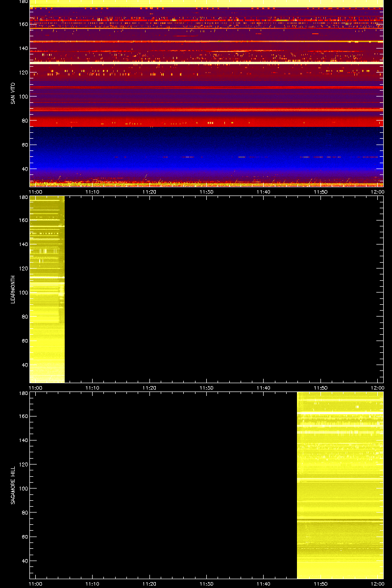Screen dimensions: 392x588
Task: Click San Vito frequency label 80
Action: point(24,121)
